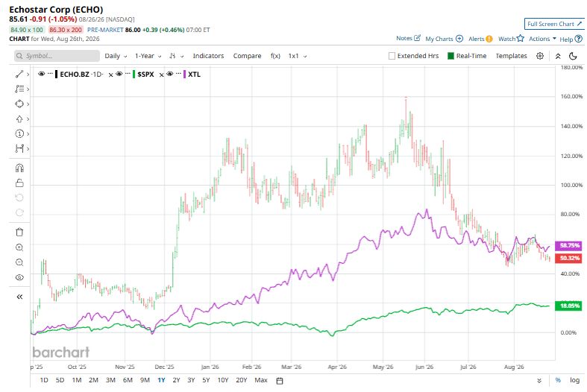Remove $SPX comparison with X

(x=111, y=75)
